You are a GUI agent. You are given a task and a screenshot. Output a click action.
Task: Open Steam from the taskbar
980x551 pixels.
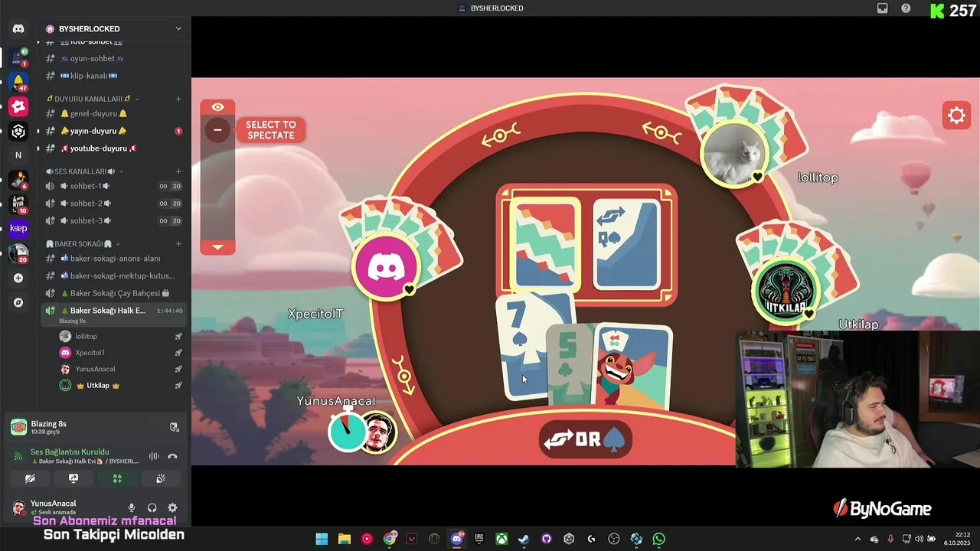(524, 539)
